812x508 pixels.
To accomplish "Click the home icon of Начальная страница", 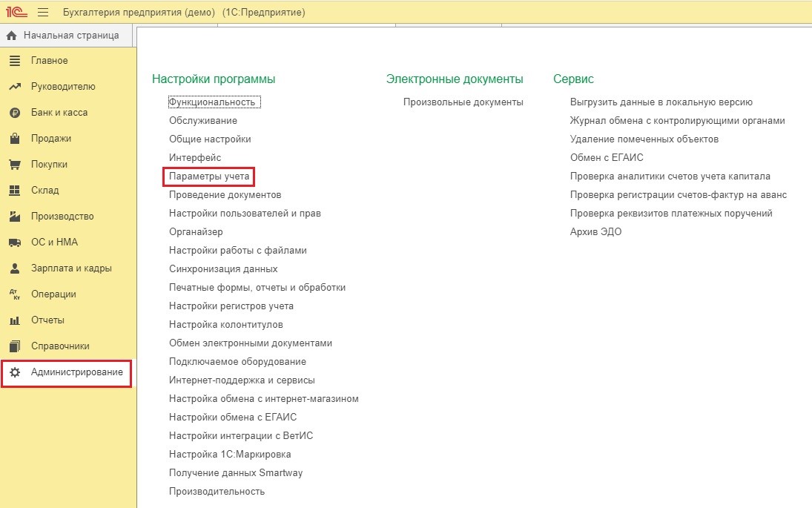I will pos(11,36).
